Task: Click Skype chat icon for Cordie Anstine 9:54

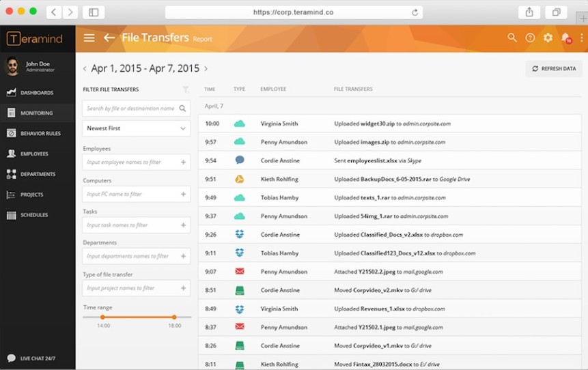Action: click(x=239, y=160)
